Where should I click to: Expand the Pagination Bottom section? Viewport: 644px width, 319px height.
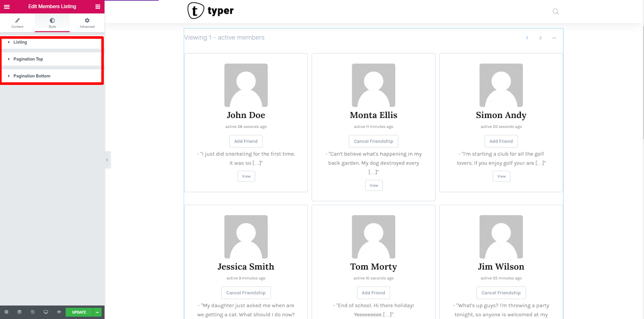[x=52, y=76]
